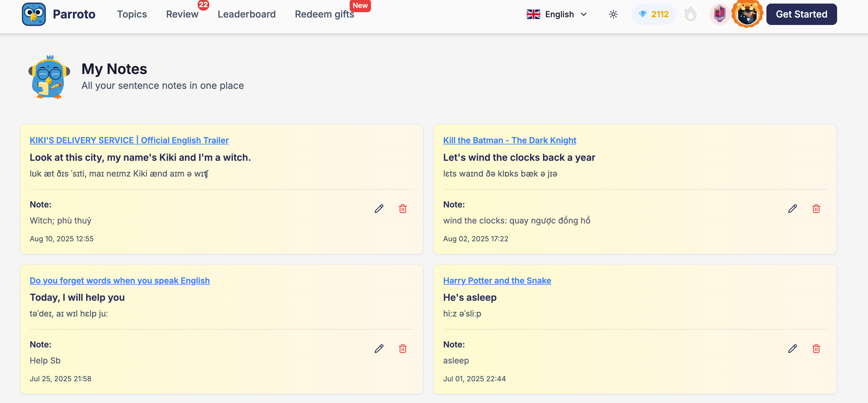Click the My Notes bird mascot image

[x=49, y=77]
